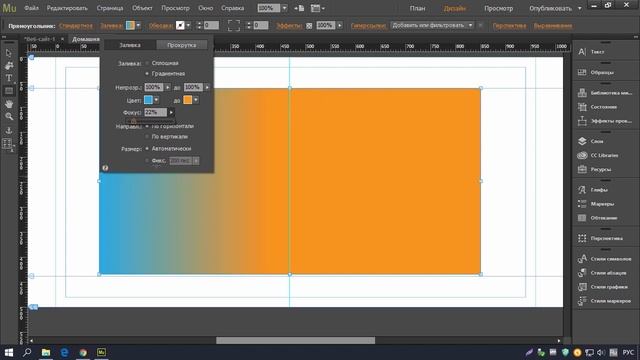Open the zoom level dropdown in menu bar

click(284, 8)
